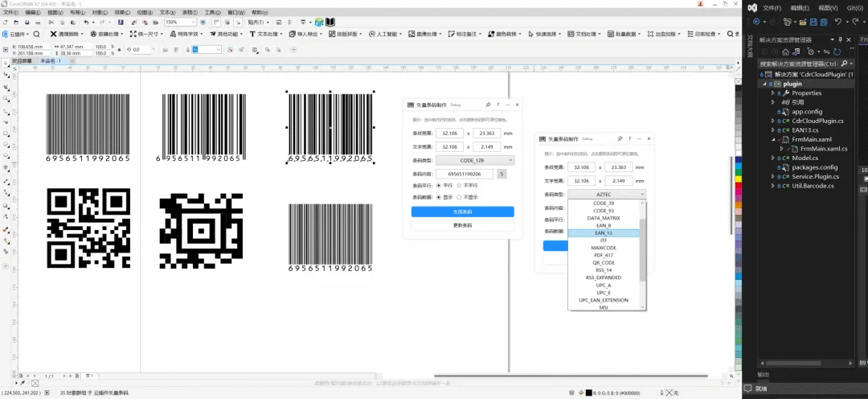This screenshot has height=399, width=868.
Task: Click the 生成条码 button in left dialog
Action: pyautogui.click(x=462, y=212)
